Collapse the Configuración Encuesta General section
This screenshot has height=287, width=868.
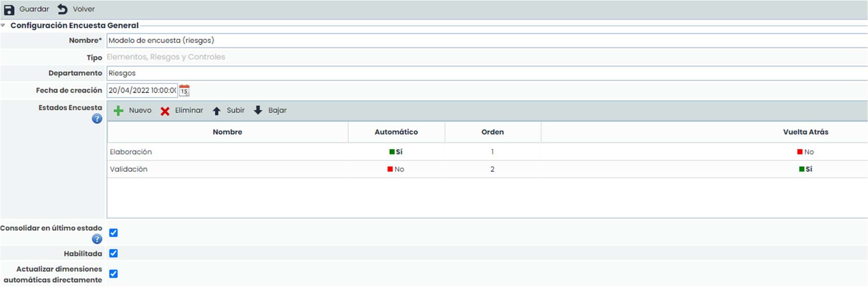click(3, 25)
